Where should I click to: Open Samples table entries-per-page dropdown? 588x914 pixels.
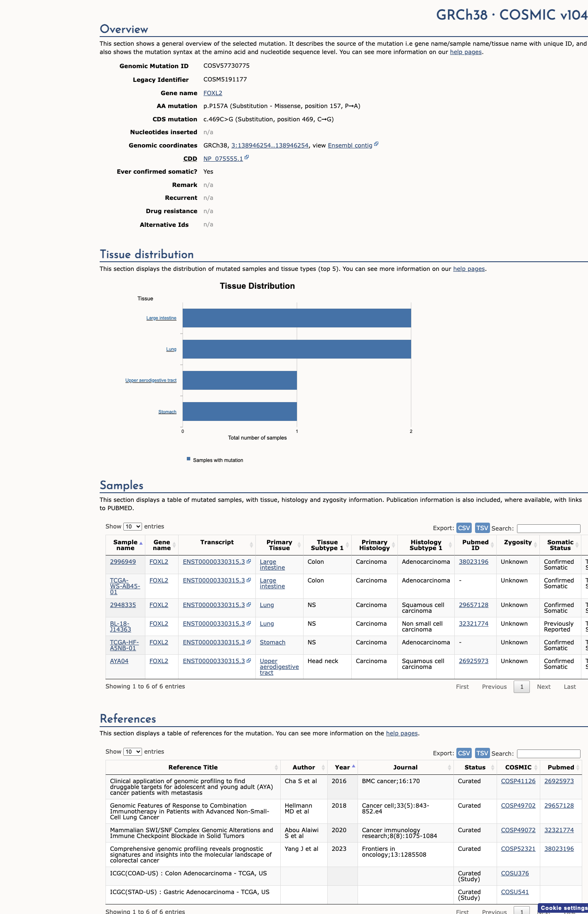coord(132,526)
